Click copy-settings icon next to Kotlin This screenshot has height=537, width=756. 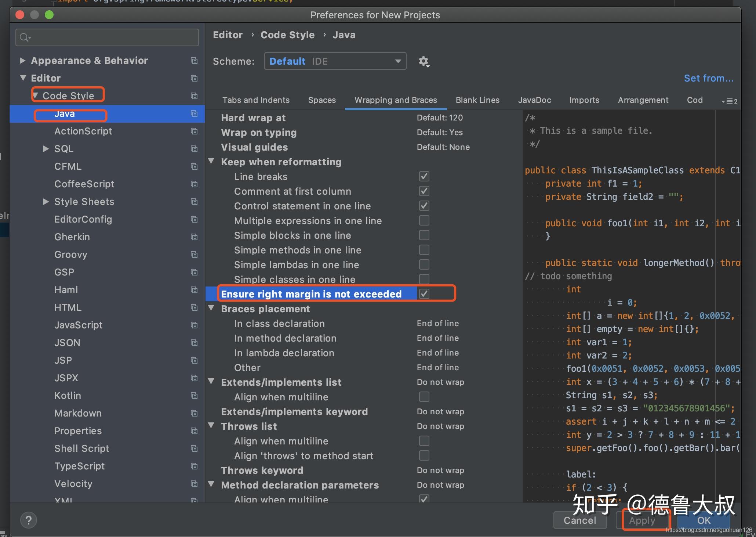194,396
